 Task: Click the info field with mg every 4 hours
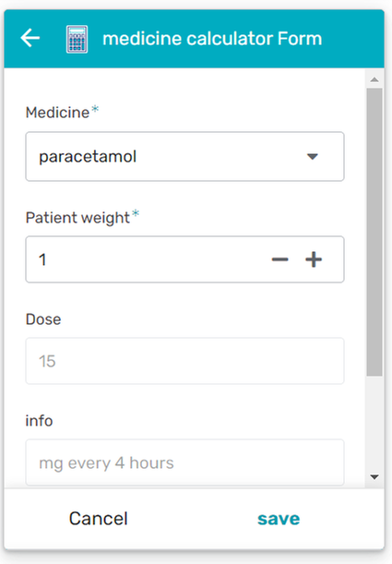[185, 462]
